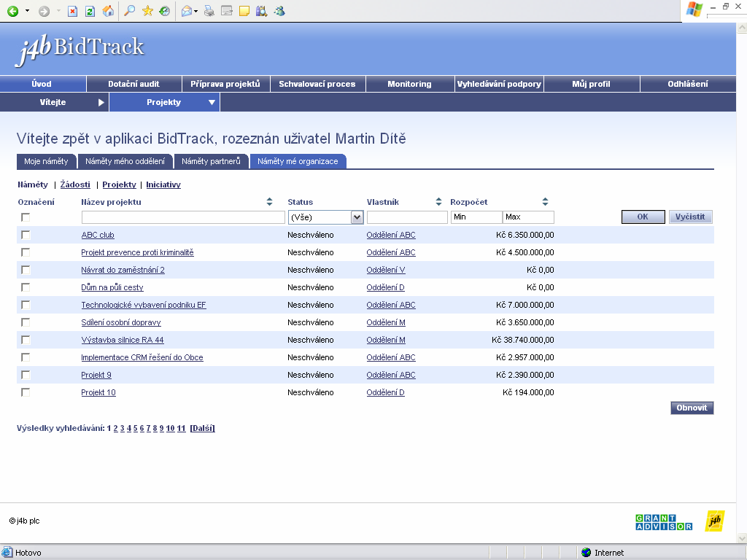Check the Návrat do zaměstnání 2 checkbox

[26, 270]
